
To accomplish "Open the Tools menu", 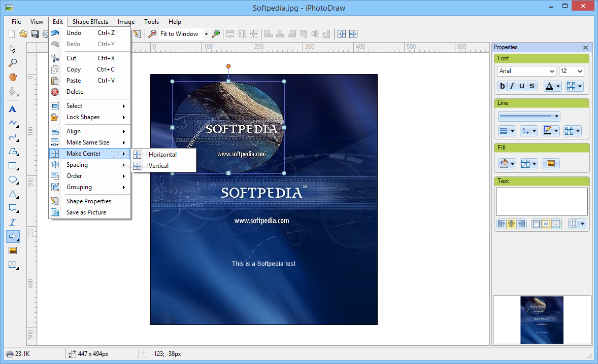I will 151,22.
